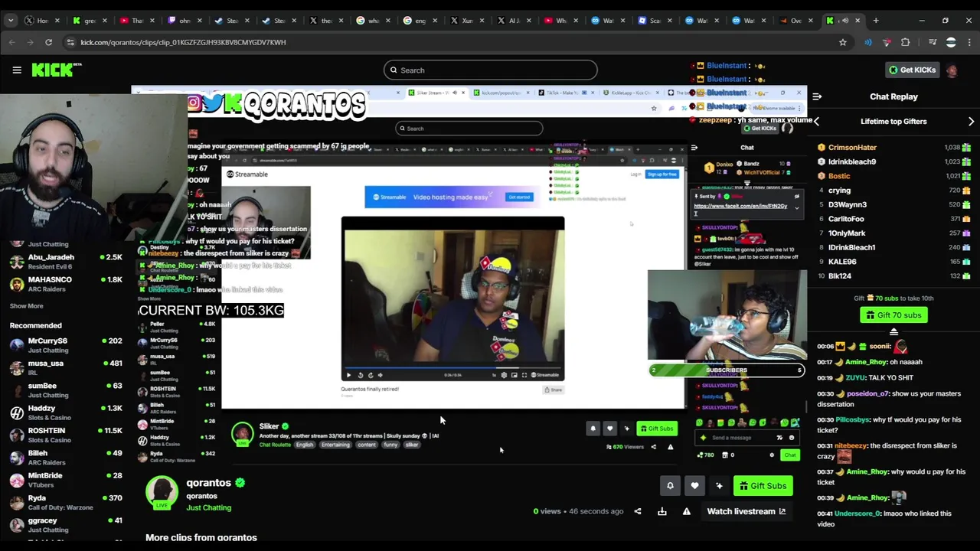
Task: Toggle notifications bell for qorantos
Action: [x=670, y=486]
